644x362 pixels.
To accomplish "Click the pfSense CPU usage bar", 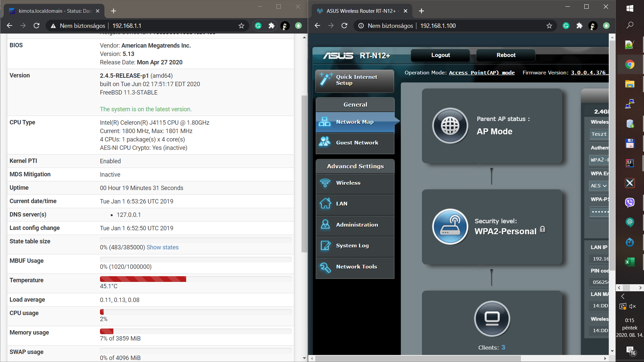I will coord(196,312).
